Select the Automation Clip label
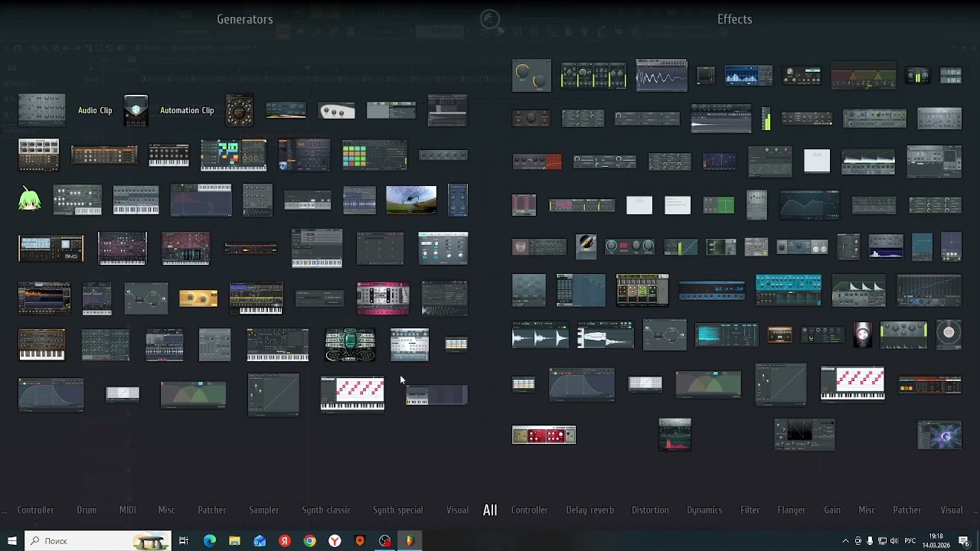 (x=187, y=110)
